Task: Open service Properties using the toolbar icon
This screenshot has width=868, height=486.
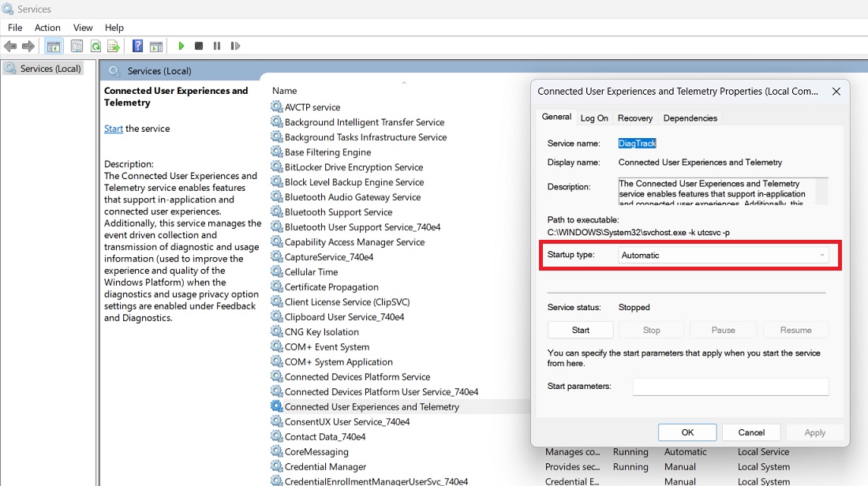Action: [x=77, y=46]
